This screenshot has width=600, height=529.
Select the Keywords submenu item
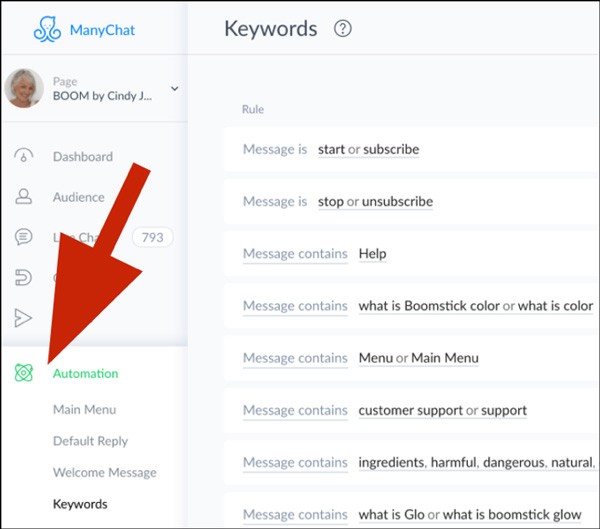click(x=80, y=504)
